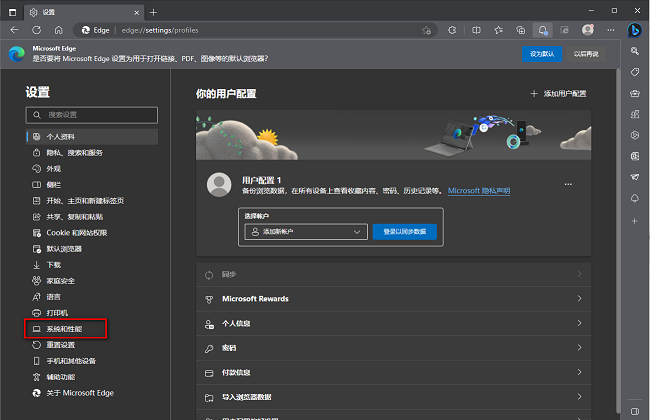
Task: Toggle split screen view
Action: coord(476,30)
